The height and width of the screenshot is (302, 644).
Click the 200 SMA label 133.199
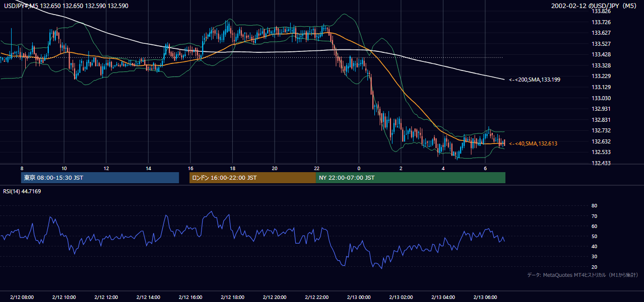pyautogui.click(x=535, y=80)
